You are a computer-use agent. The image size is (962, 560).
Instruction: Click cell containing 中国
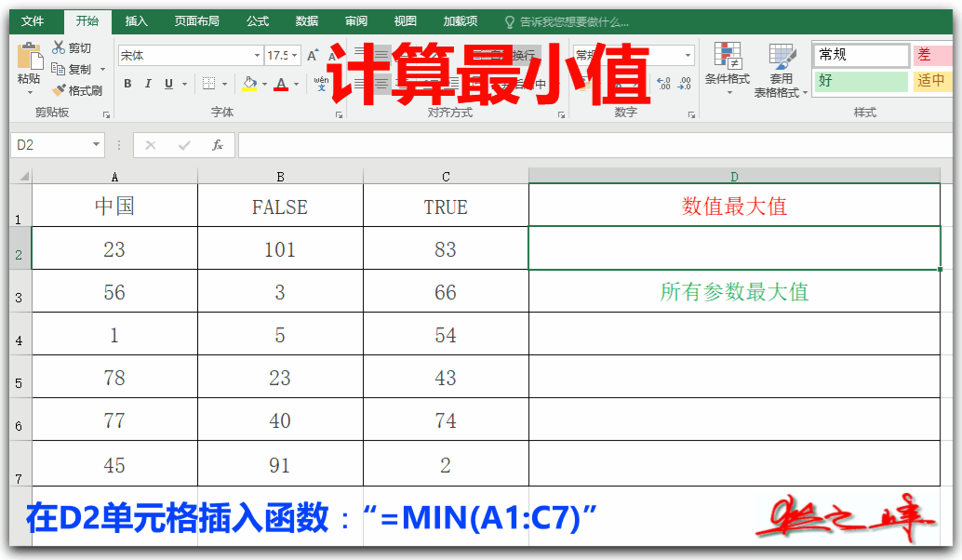pos(114,206)
